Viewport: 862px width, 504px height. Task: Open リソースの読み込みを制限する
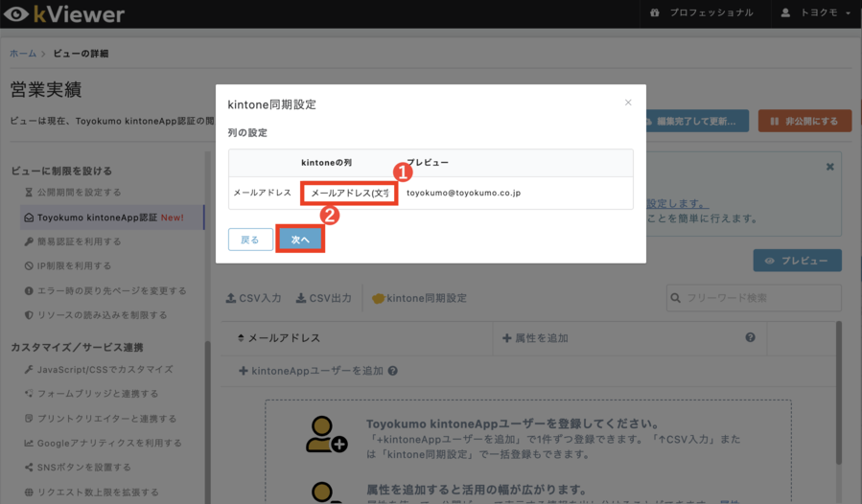(x=95, y=315)
